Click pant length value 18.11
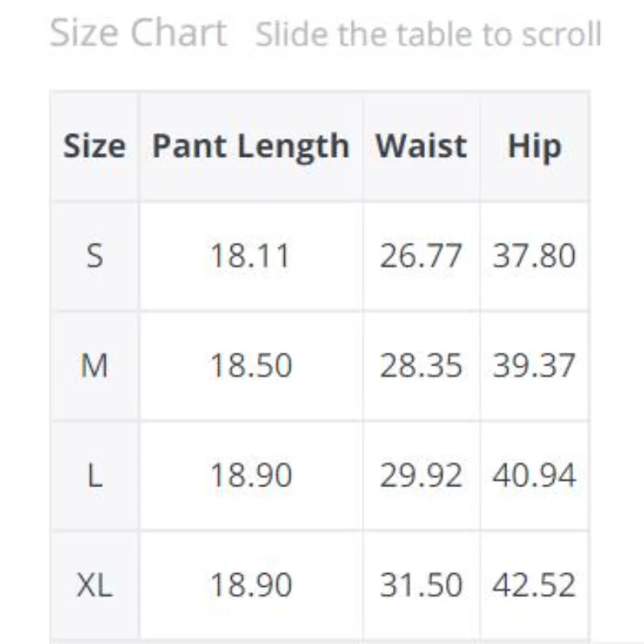 (250, 256)
